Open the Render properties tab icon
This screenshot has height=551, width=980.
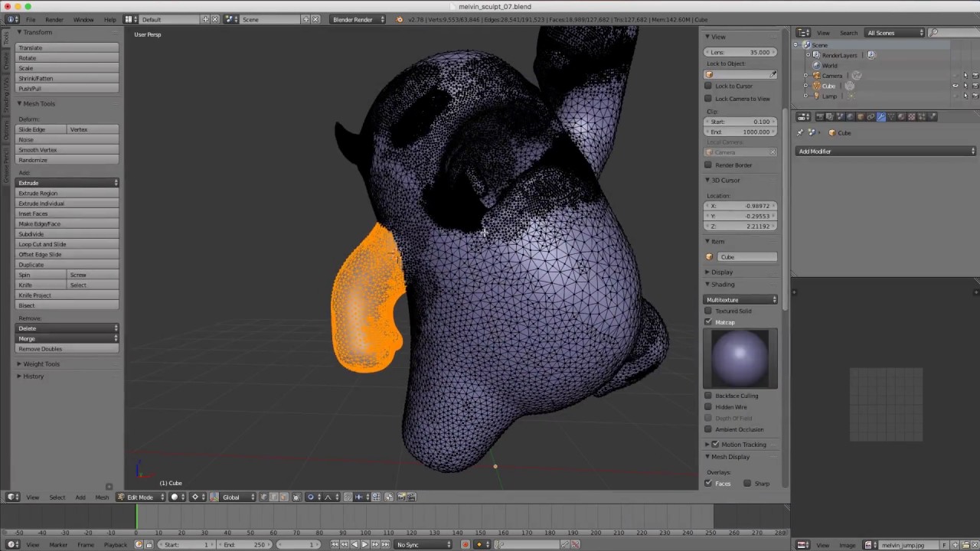tap(820, 116)
